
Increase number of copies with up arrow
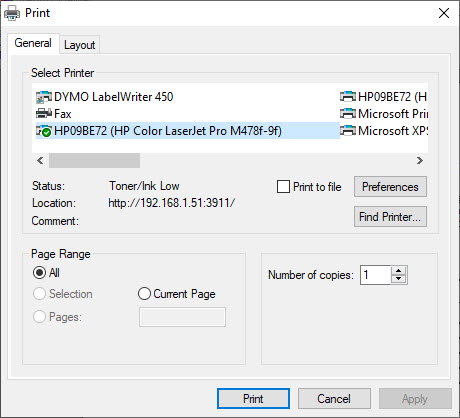(399, 271)
